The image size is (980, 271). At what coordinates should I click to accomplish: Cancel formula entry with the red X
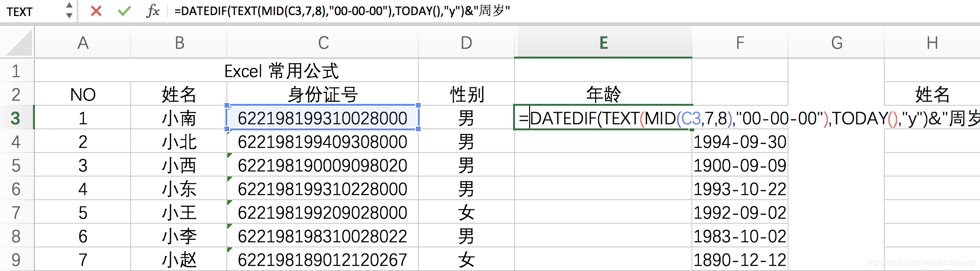coord(96,11)
